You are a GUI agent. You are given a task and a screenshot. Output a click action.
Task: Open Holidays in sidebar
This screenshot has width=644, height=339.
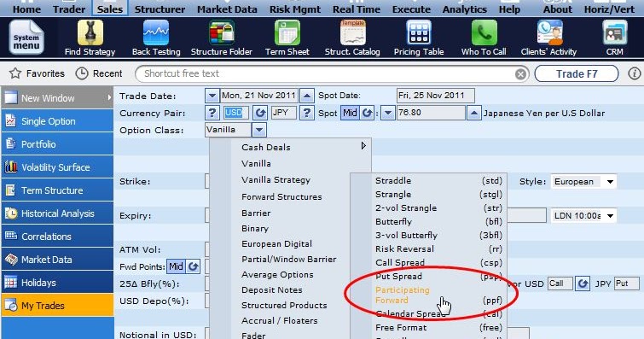(x=57, y=283)
